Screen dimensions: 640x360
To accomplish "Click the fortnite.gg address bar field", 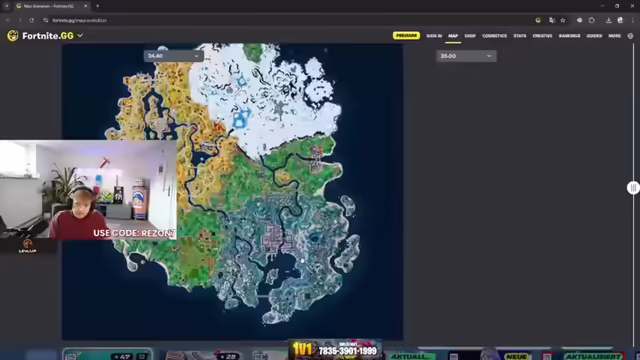I will (x=286, y=20).
